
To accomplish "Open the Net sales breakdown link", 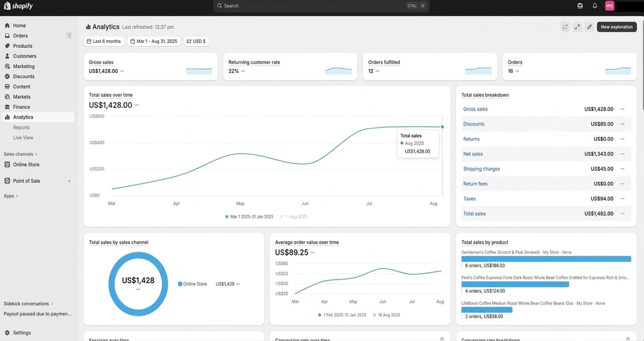I will [x=473, y=154].
